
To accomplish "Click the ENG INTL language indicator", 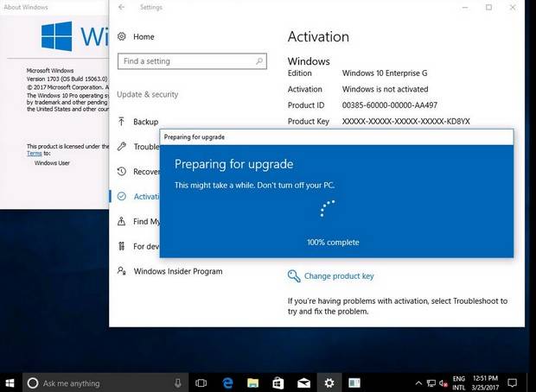I will [458, 383].
